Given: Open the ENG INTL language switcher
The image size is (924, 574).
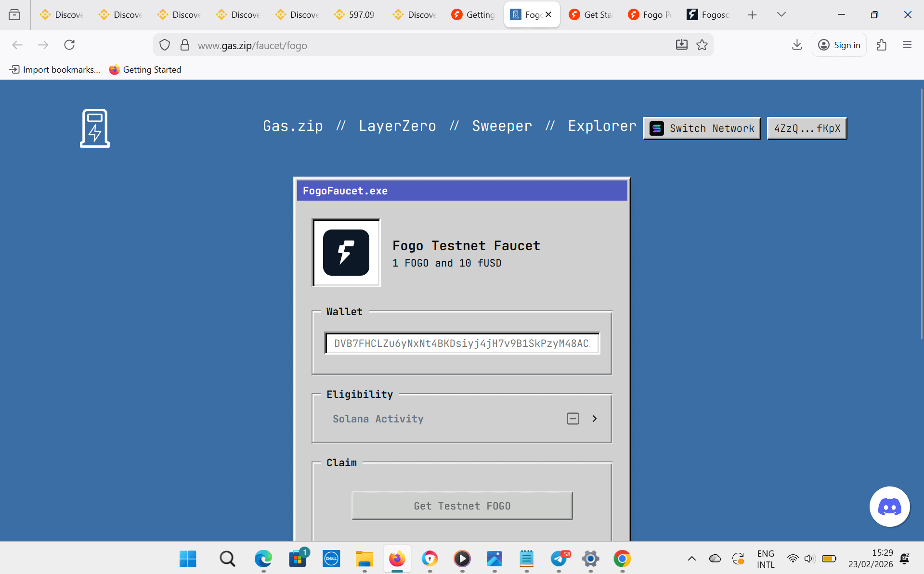Looking at the screenshot, I should point(766,559).
